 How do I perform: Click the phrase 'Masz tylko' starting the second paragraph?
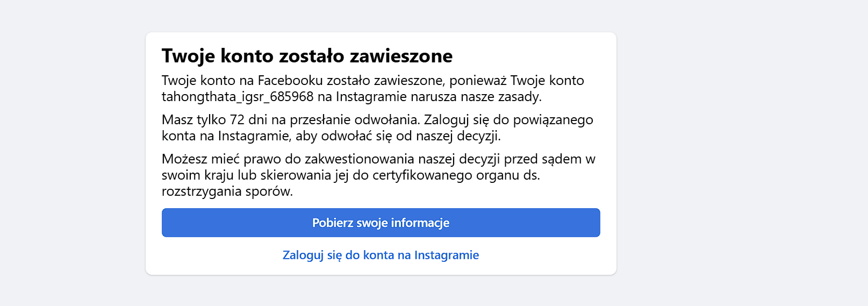[193, 120]
